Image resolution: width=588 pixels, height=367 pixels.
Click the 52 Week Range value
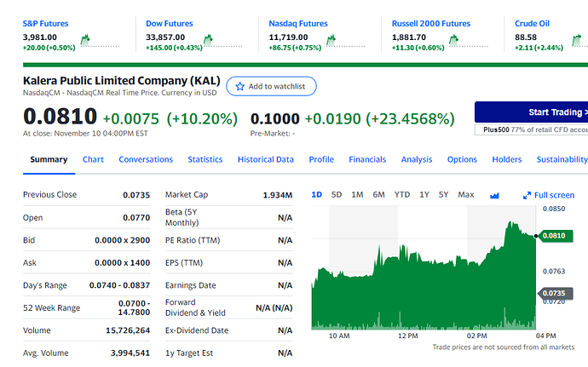point(134,307)
